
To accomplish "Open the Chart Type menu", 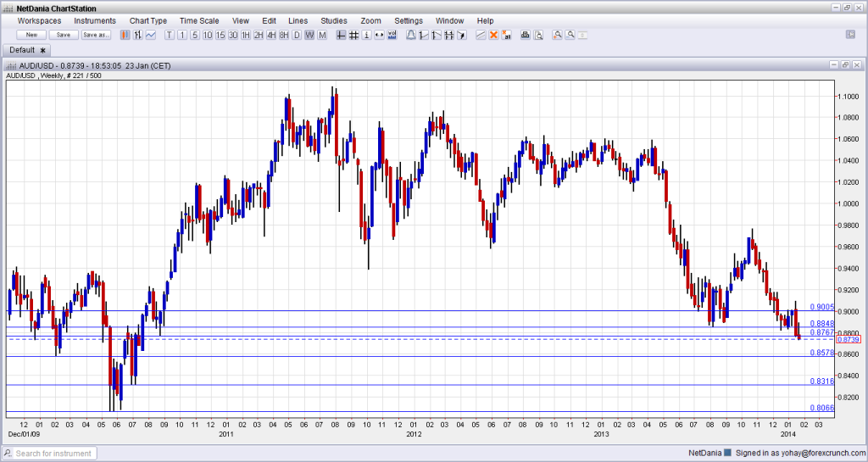I will coord(148,20).
